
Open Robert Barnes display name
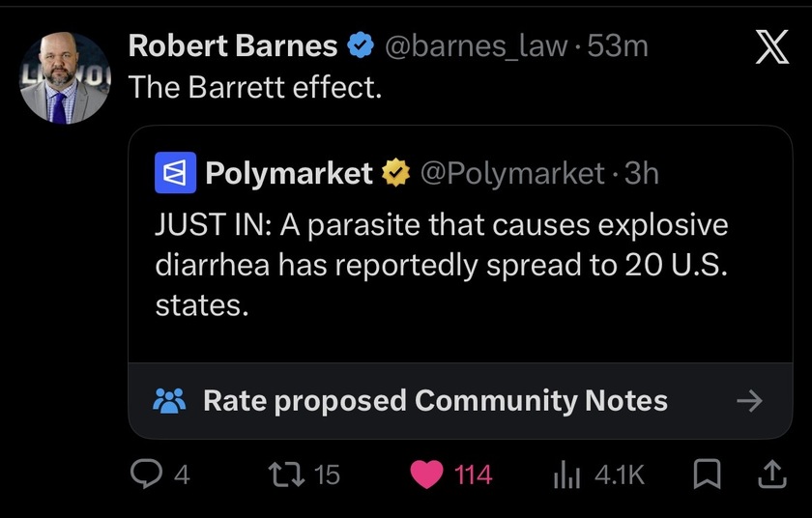point(233,45)
